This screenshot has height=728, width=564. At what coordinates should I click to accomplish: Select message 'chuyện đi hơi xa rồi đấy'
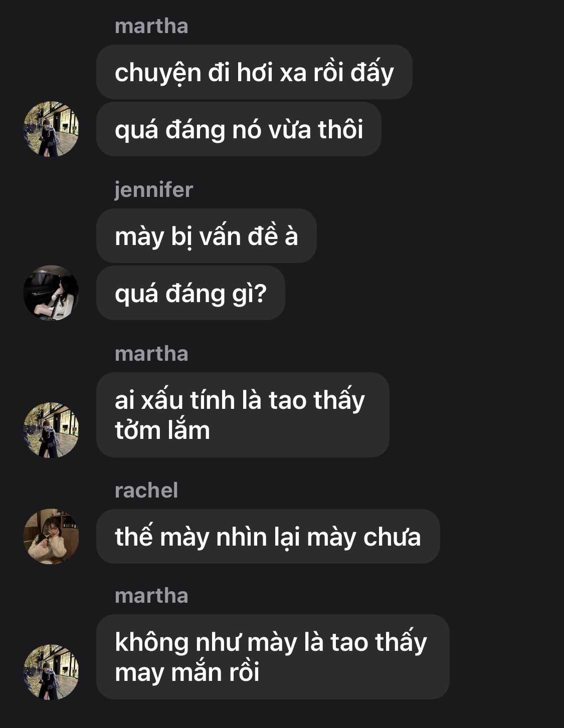point(254,72)
